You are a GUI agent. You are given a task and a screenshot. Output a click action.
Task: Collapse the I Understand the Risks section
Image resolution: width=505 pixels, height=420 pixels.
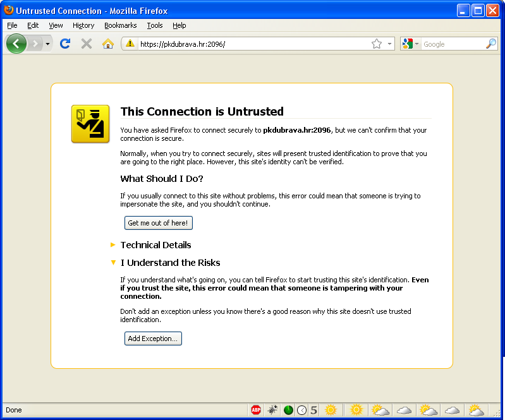point(170,263)
